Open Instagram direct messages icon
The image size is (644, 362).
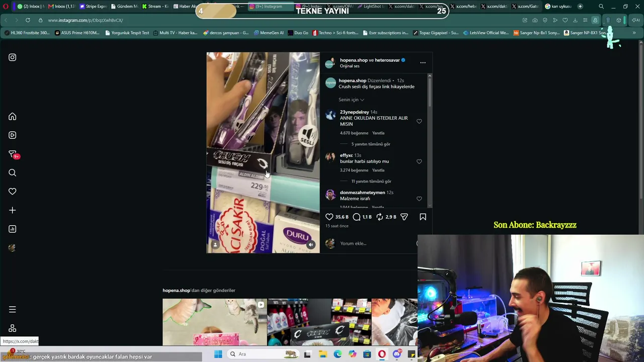tap(13, 154)
